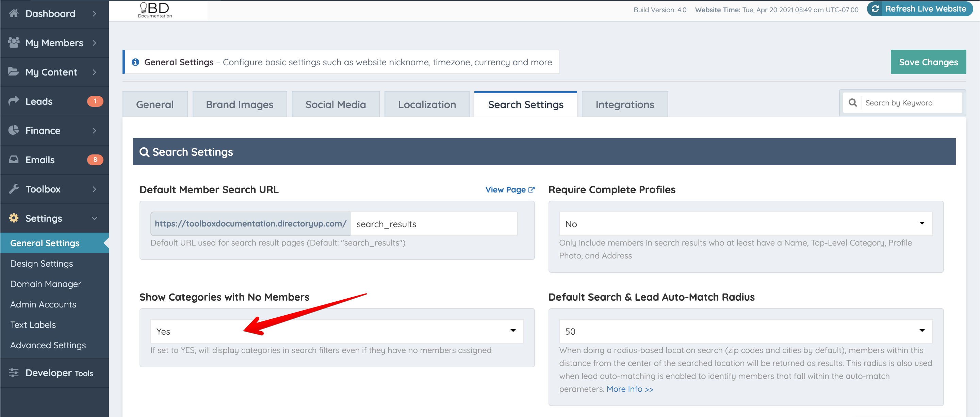Click the BD Documentation logo
Viewport: 980px width, 417px height.
(155, 10)
